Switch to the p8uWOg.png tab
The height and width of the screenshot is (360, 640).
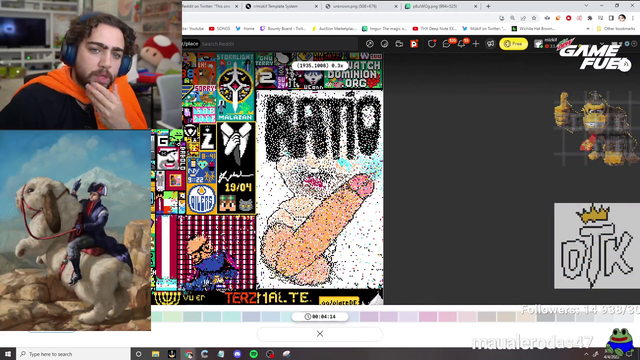440,6
